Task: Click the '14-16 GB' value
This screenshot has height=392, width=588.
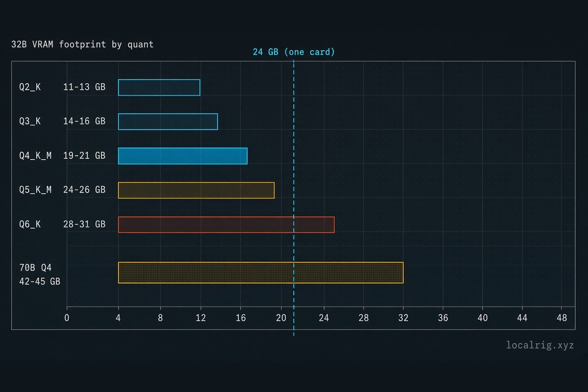Action: click(x=84, y=121)
